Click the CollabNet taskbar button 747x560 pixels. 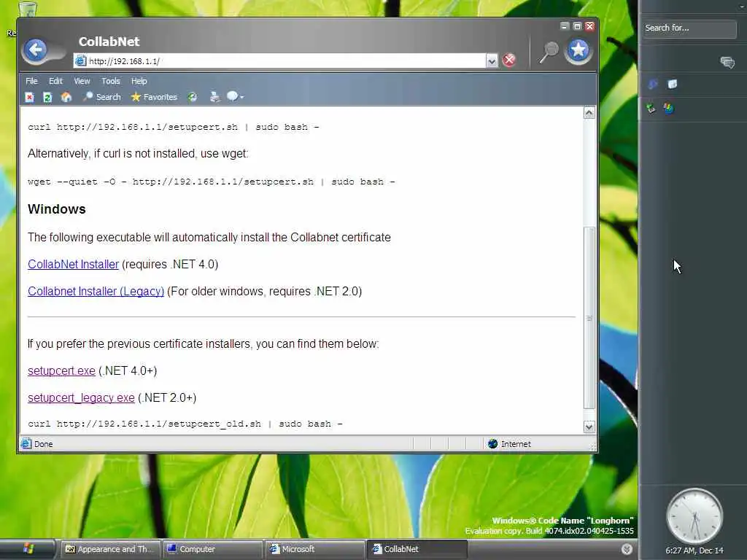tap(417, 549)
